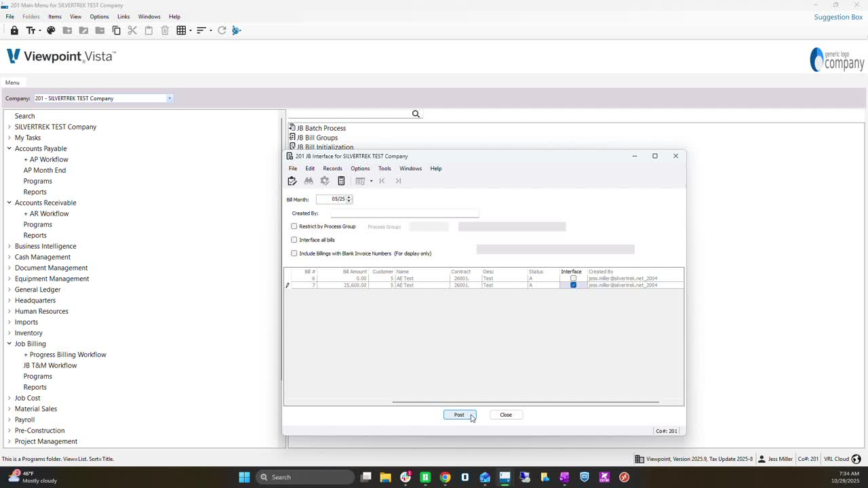
Task: Expand the General Ledger tree node
Action: (x=9, y=289)
